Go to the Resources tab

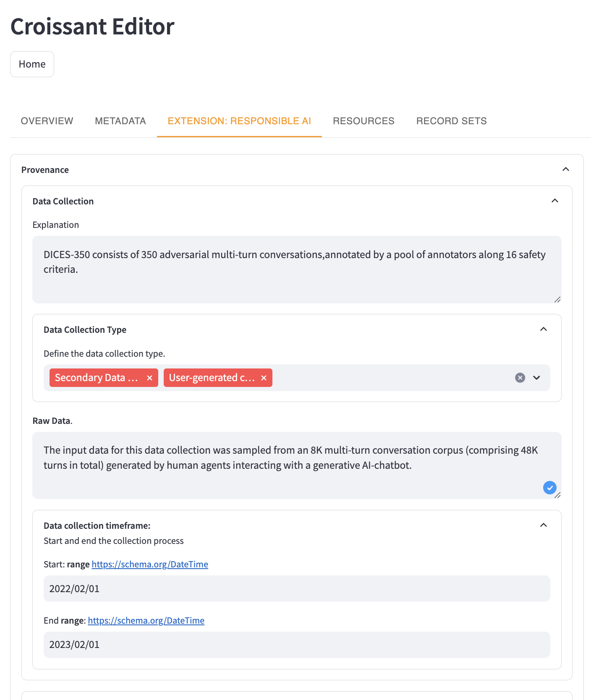click(363, 121)
